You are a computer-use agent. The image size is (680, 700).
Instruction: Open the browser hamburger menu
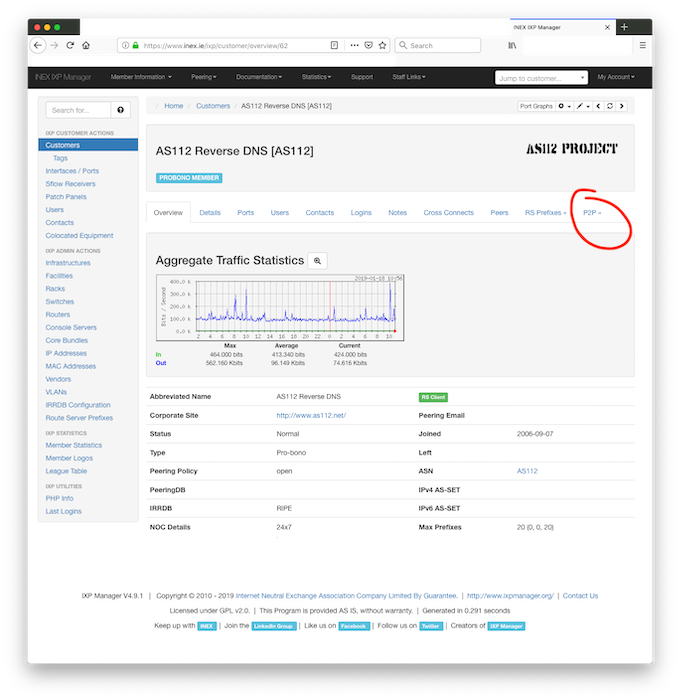642,45
